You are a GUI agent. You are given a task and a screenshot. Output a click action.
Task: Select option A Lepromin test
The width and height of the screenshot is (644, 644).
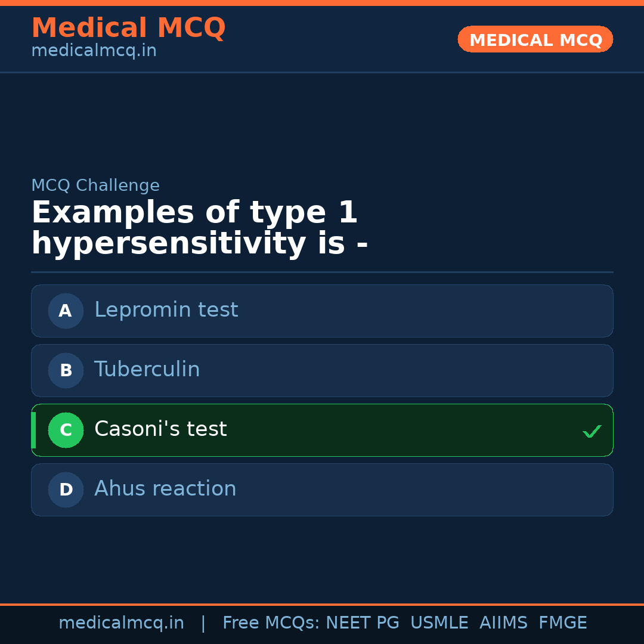point(322,311)
